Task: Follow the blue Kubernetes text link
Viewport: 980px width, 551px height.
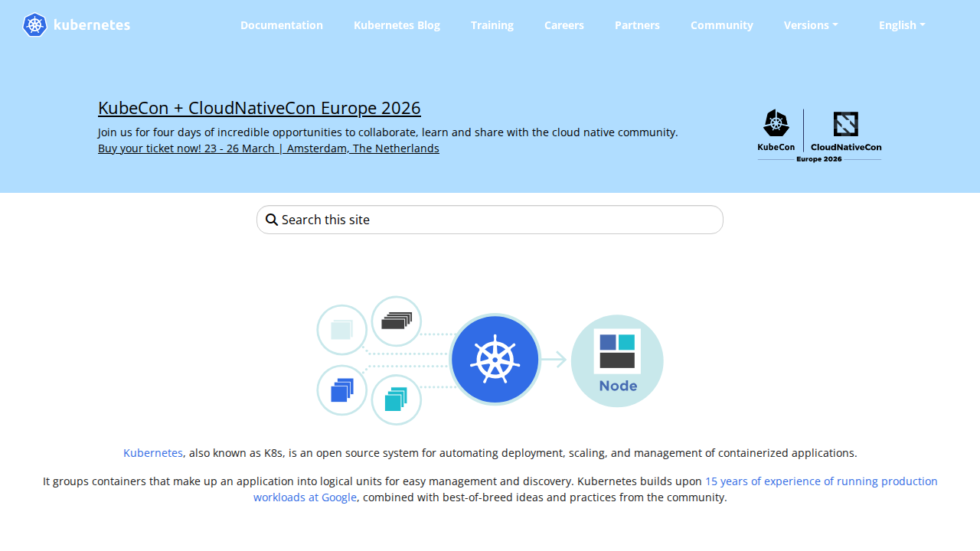Action: pyautogui.click(x=153, y=453)
